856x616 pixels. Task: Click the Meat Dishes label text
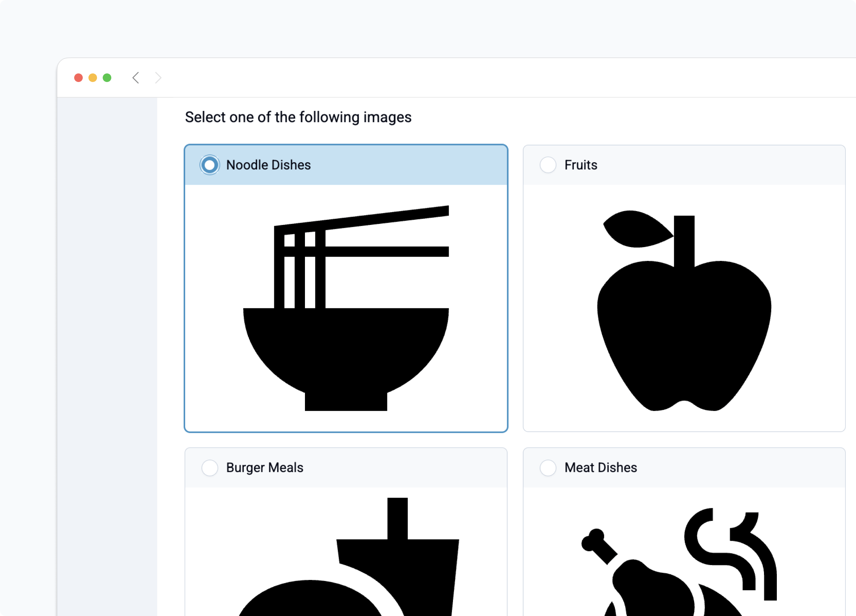601,467
